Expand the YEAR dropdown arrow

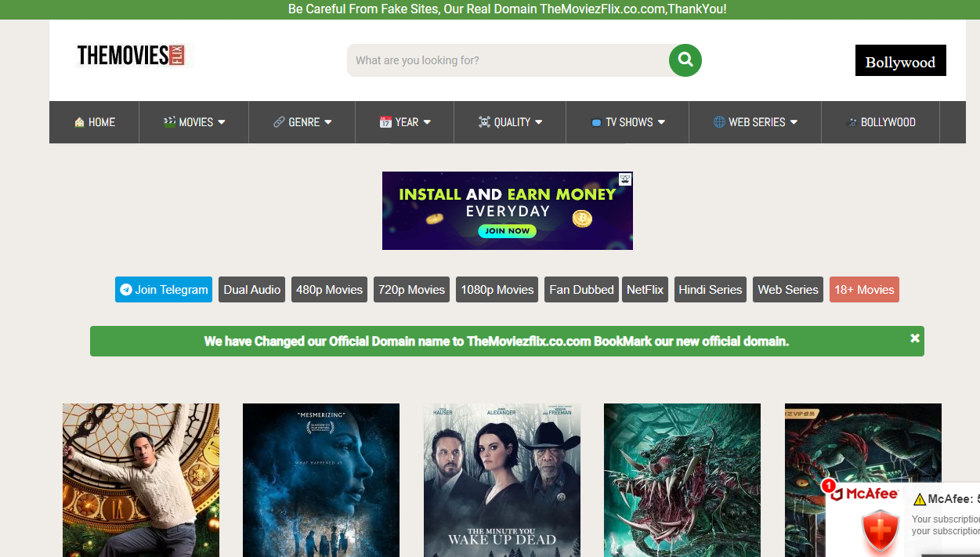pyautogui.click(x=427, y=122)
